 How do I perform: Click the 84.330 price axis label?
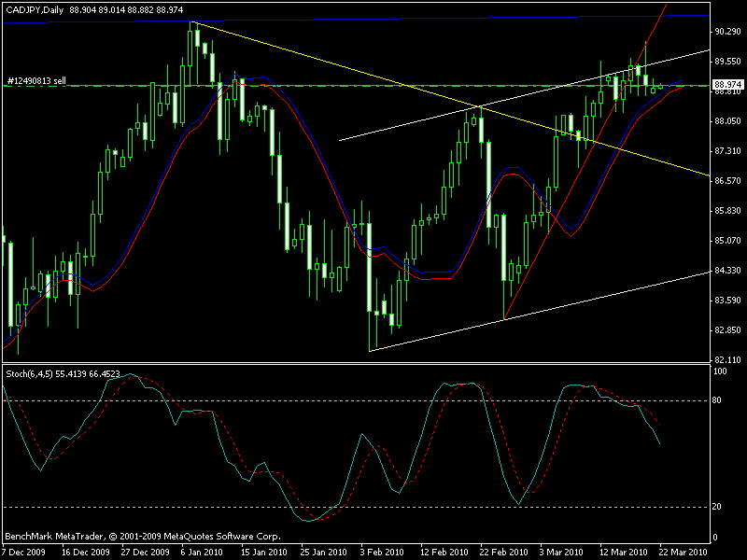coord(727,271)
